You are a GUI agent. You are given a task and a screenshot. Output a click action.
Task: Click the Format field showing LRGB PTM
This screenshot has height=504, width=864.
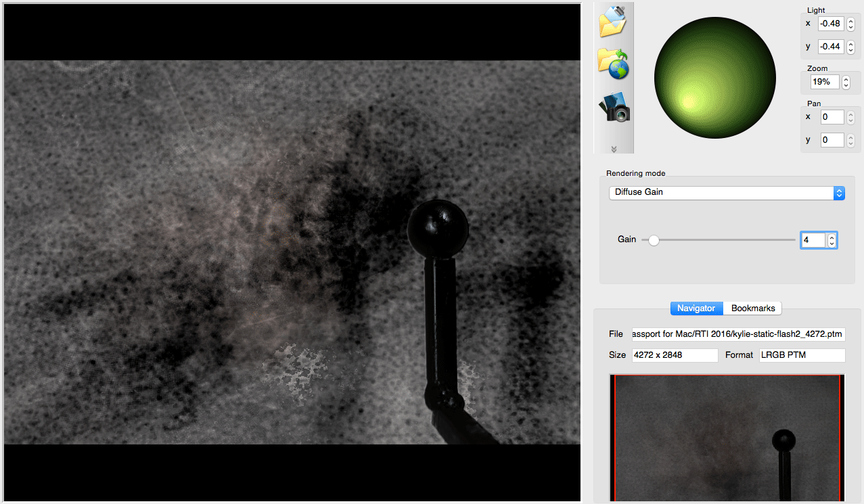pos(802,355)
